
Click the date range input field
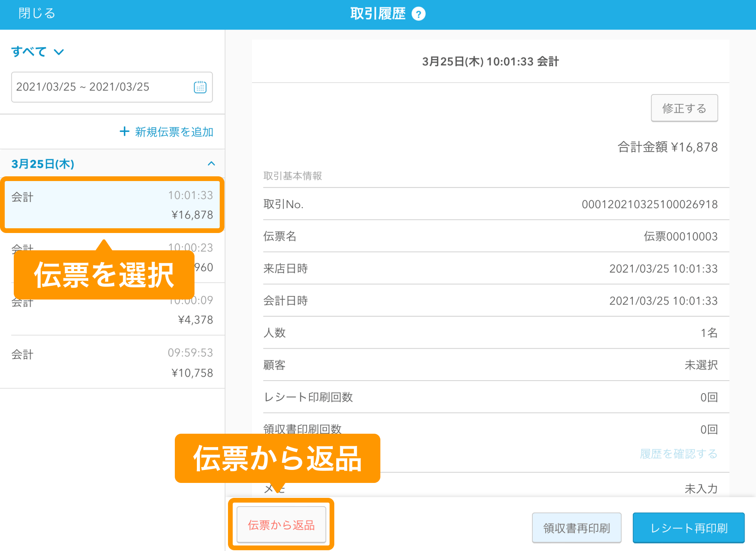point(98,87)
